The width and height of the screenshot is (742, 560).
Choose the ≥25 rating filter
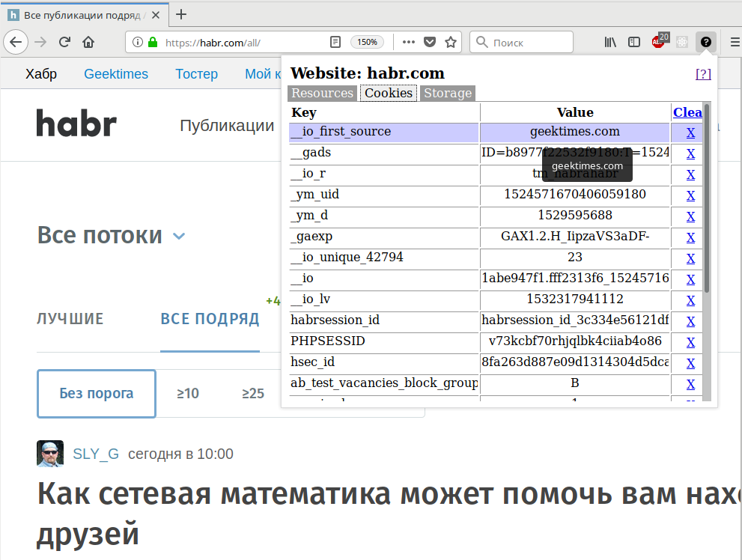pyautogui.click(x=253, y=394)
